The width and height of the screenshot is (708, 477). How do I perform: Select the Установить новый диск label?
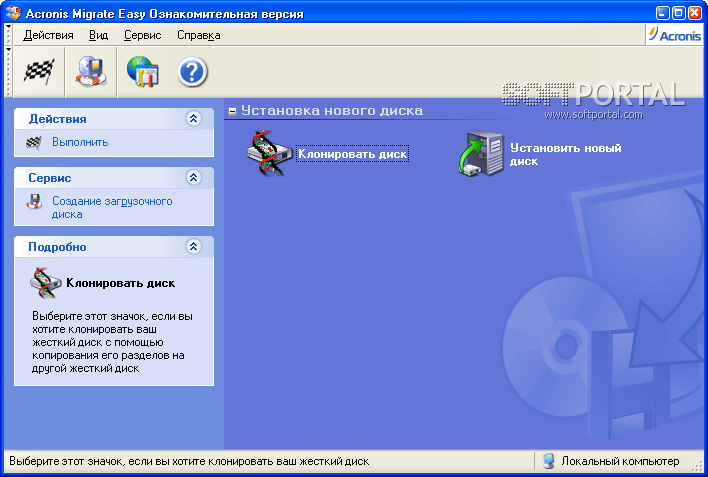click(x=566, y=154)
